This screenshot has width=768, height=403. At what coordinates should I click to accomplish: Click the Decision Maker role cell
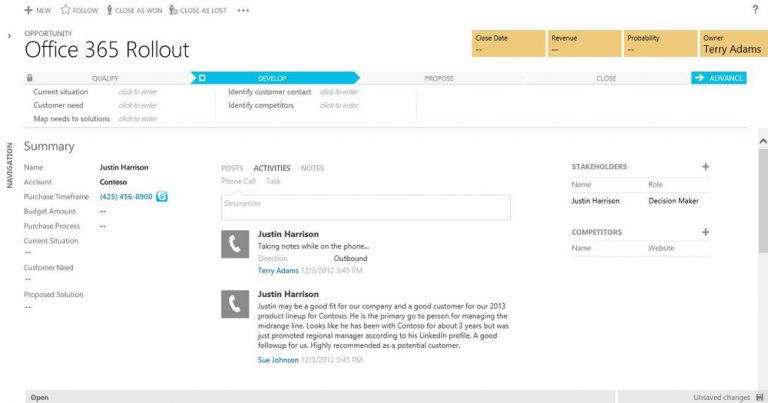click(673, 201)
